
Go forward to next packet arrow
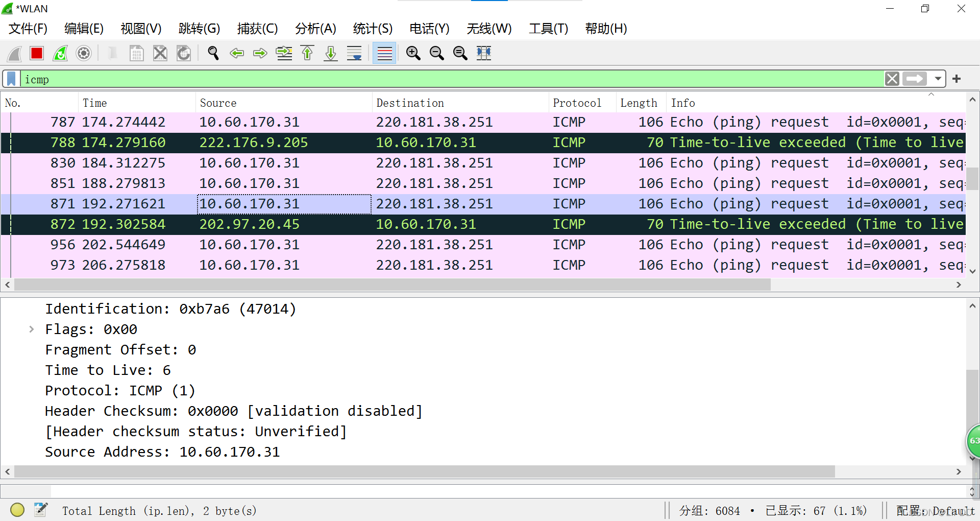[x=260, y=53]
